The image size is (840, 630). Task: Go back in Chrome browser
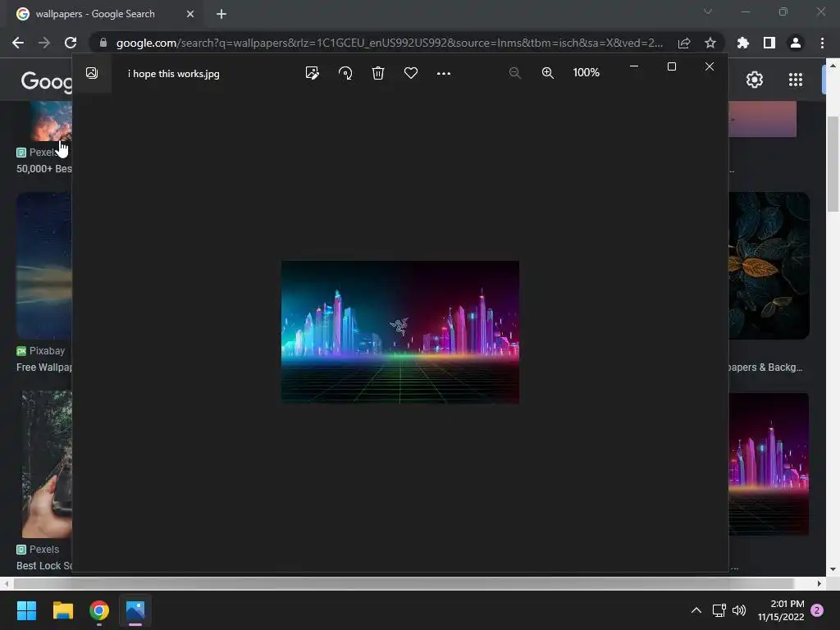(x=18, y=43)
